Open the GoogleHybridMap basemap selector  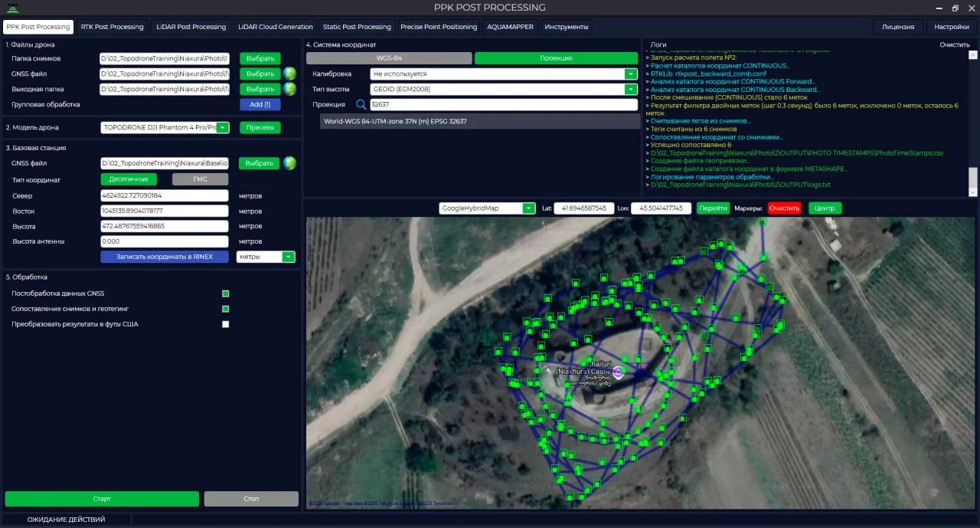tap(528, 208)
